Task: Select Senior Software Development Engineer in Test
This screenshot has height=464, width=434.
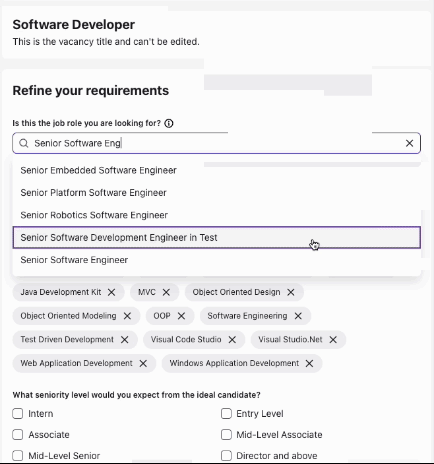Action: coord(217,237)
